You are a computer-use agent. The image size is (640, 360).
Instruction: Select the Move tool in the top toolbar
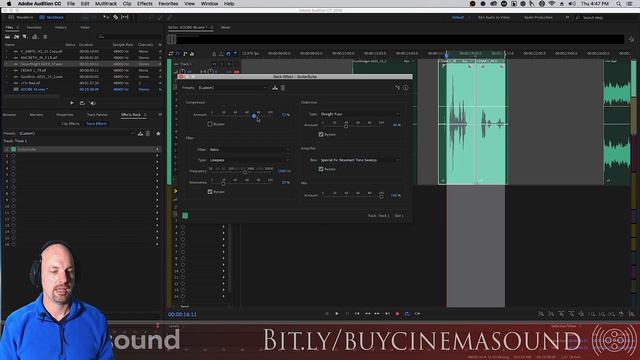(106, 17)
